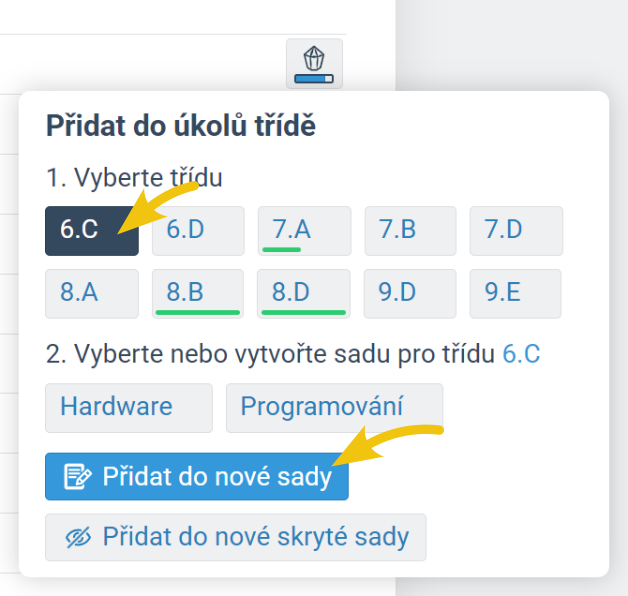Image resolution: width=628 pixels, height=596 pixels.
Task: Add to the Programování set
Action: tap(334, 407)
